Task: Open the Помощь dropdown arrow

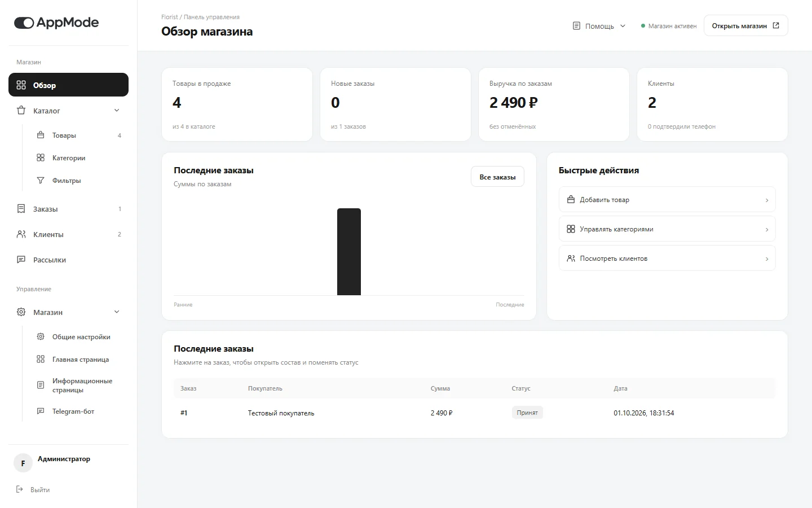Action: [623, 26]
